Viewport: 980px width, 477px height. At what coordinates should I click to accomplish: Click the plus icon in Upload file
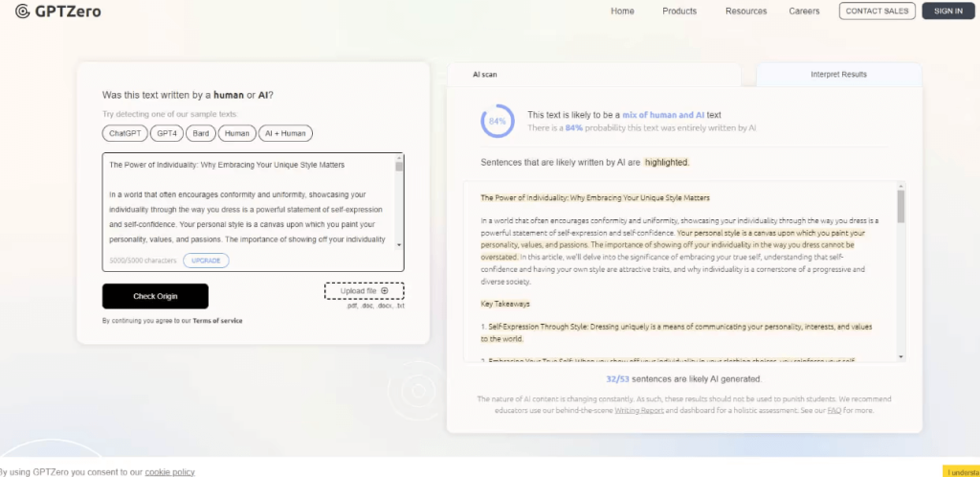(385, 290)
